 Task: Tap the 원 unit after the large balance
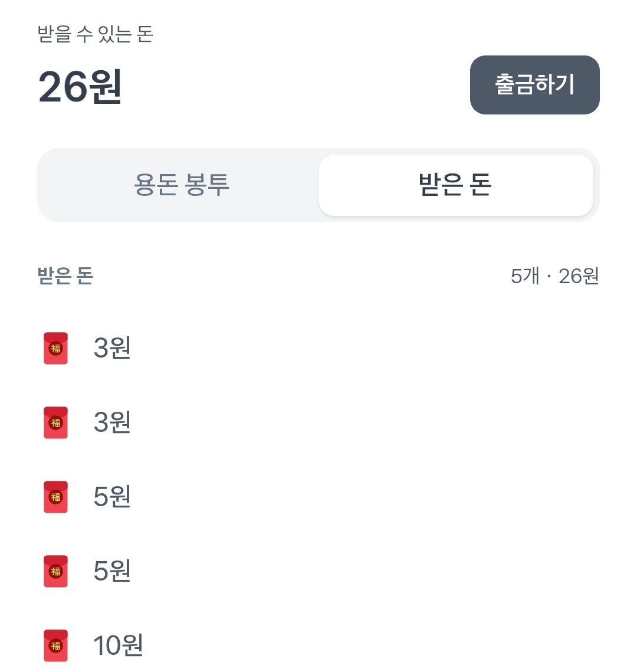pyautogui.click(x=106, y=87)
